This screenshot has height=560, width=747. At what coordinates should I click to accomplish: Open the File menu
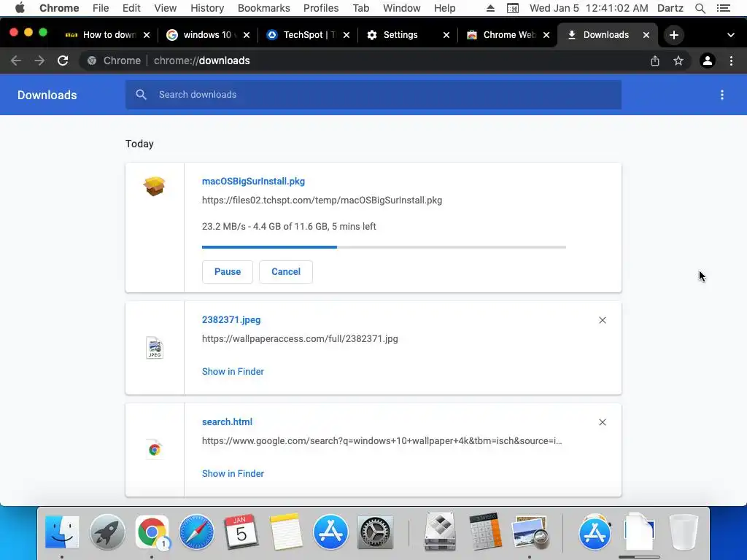101,8
